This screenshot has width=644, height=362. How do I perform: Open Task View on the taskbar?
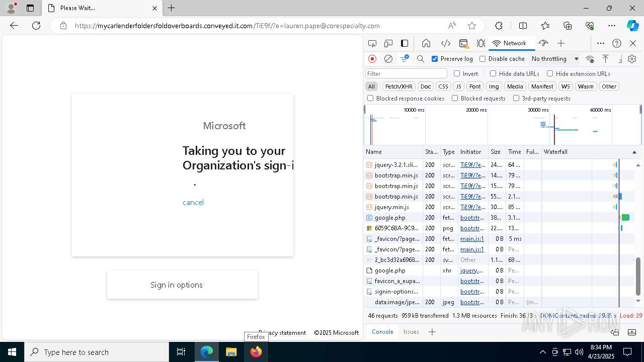(181, 352)
